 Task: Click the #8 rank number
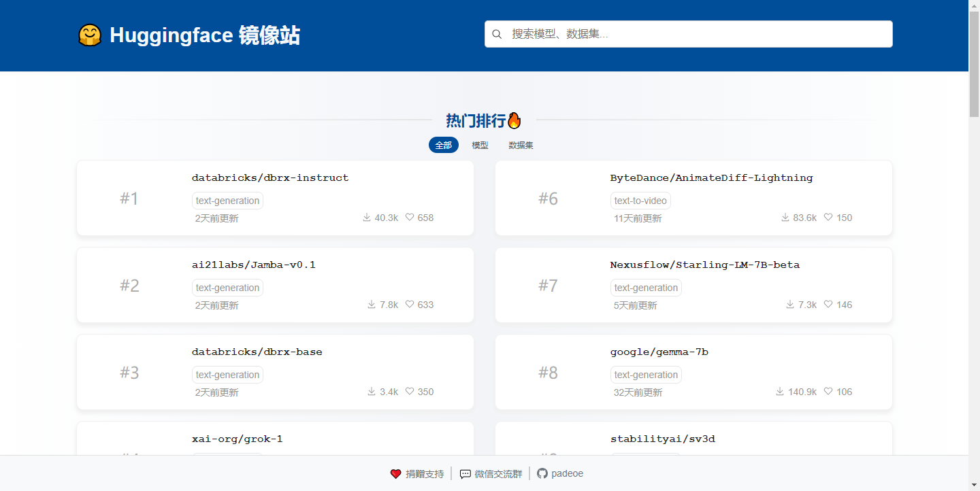click(x=548, y=373)
